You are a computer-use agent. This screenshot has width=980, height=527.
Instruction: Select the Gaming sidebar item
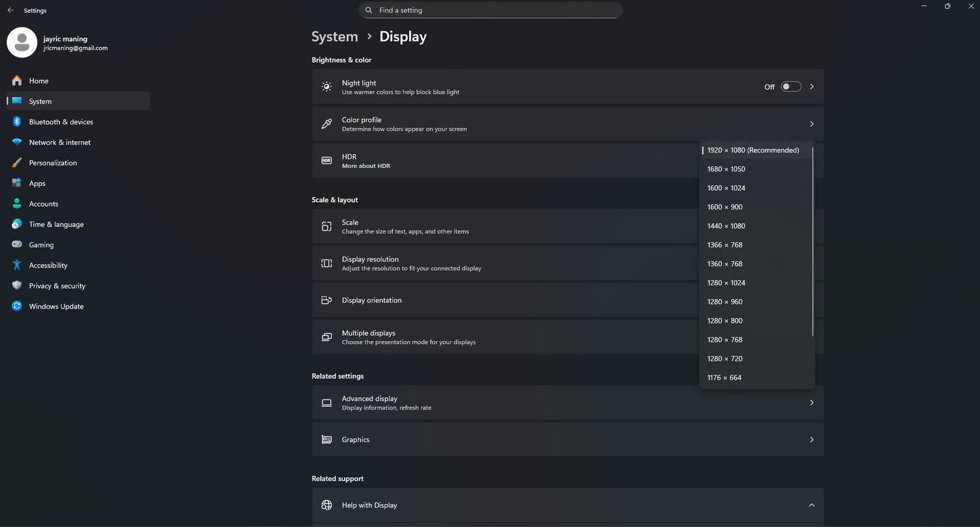coord(41,245)
